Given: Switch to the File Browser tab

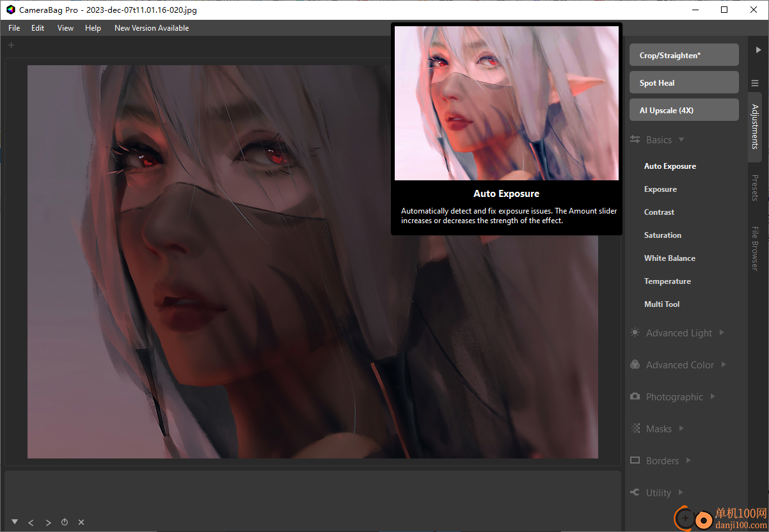Looking at the screenshot, I should tap(755, 249).
